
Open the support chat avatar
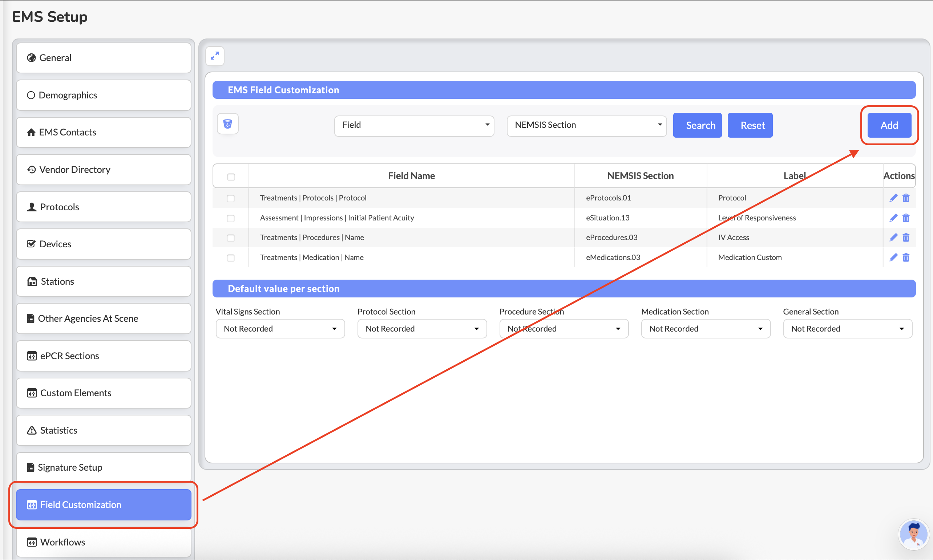pos(913,533)
